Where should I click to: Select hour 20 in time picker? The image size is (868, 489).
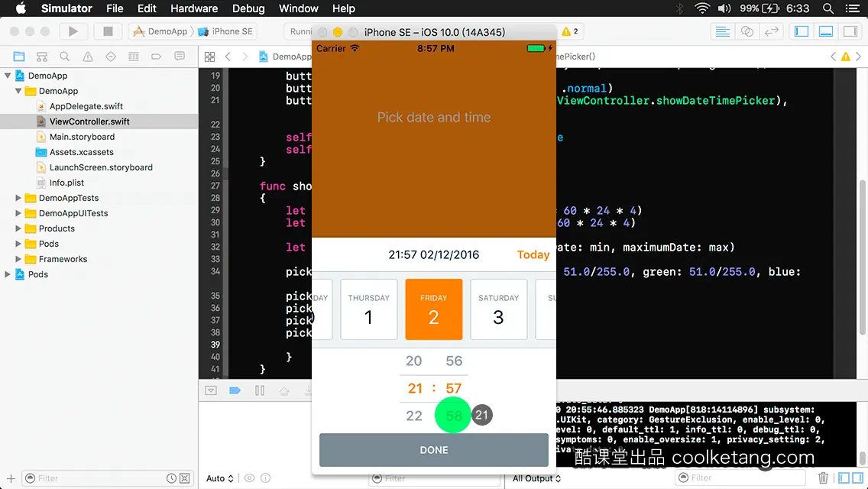tap(413, 361)
